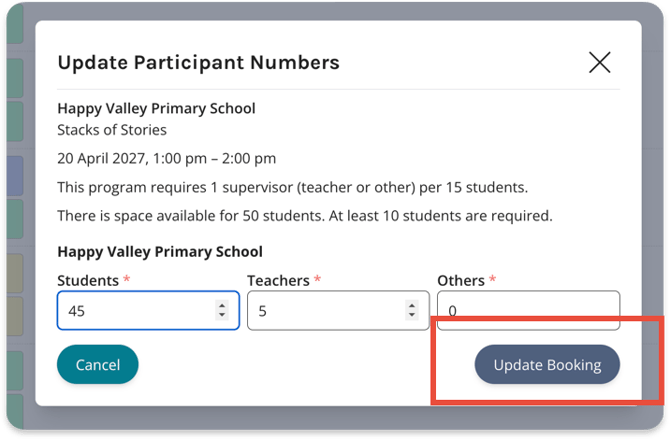Increment the Teachers number stepper
670x439 pixels.
click(x=411, y=306)
